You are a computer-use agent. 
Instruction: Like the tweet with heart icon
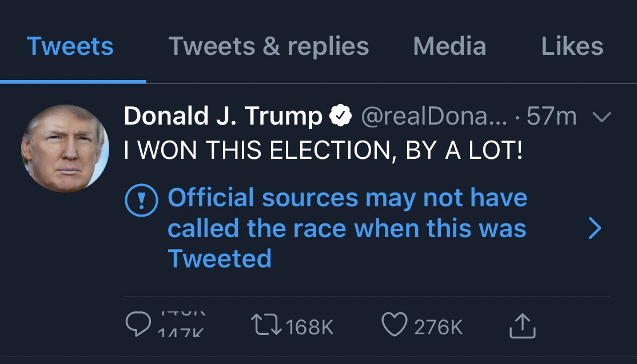(395, 324)
